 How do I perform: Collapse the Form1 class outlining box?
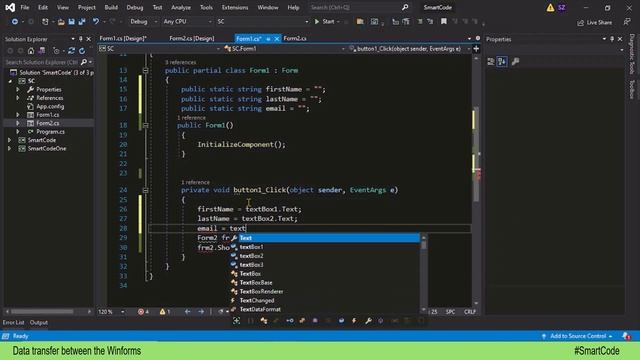pos(145,71)
